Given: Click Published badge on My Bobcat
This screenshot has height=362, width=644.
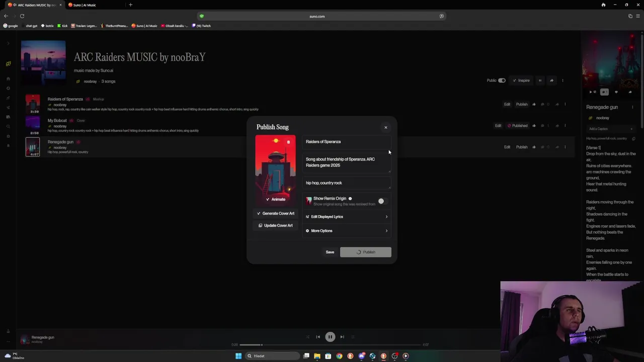Looking at the screenshot, I should pyautogui.click(x=518, y=126).
